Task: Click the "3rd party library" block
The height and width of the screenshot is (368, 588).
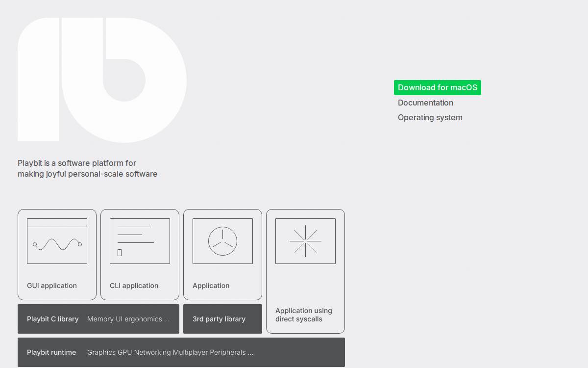Action: coord(222,319)
